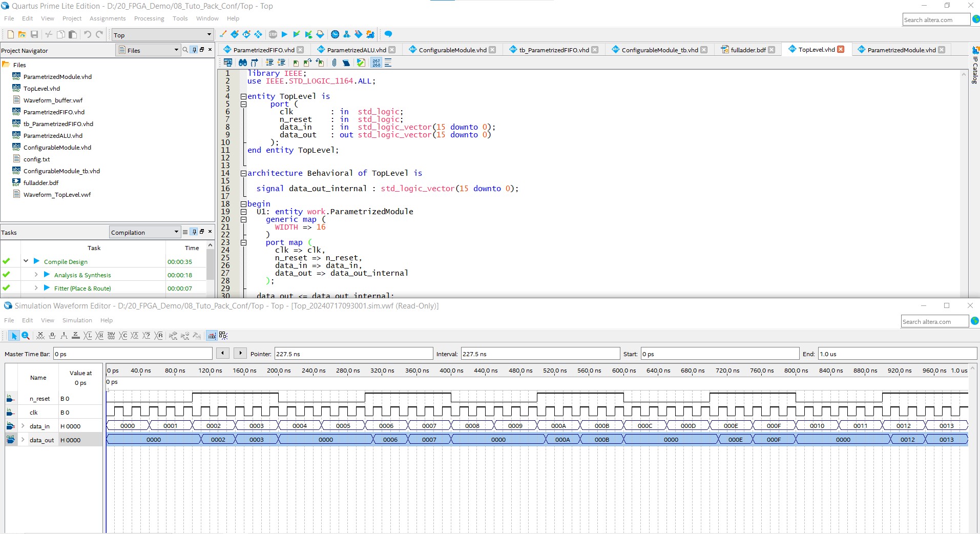
Task: Click the Start Analysis & Synthesis icon
Action: (296, 34)
